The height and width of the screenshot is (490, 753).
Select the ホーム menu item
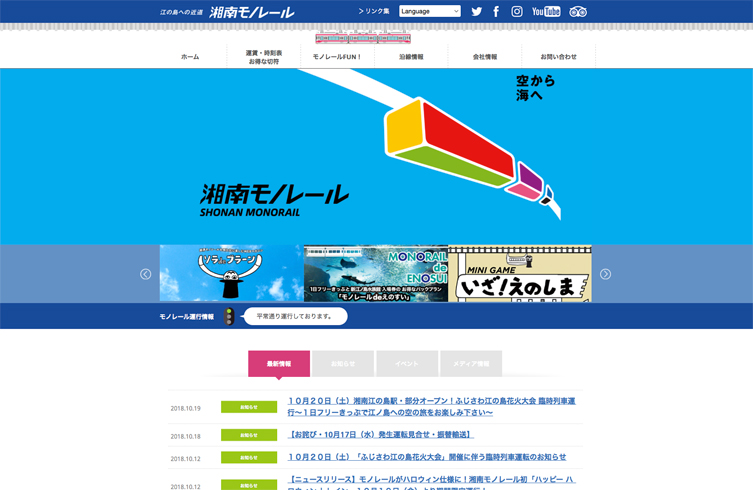[x=190, y=57]
